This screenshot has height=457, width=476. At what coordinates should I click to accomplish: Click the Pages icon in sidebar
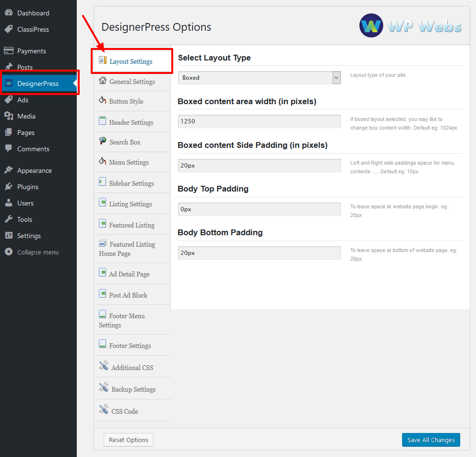coord(9,132)
